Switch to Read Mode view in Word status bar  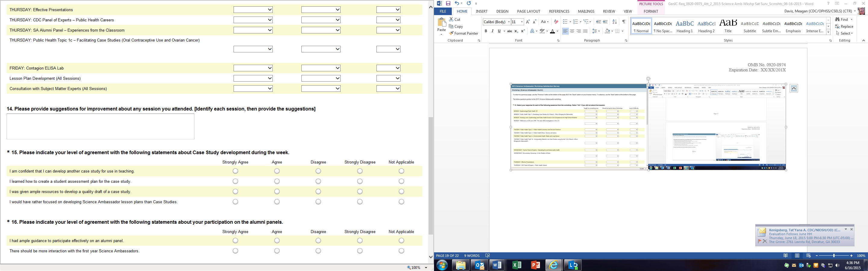[x=786, y=256]
